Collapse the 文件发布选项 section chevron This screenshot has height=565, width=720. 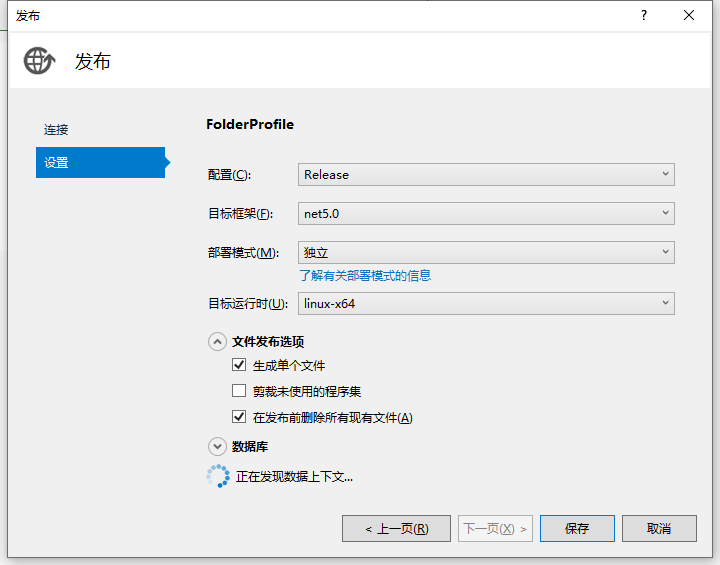(x=217, y=341)
